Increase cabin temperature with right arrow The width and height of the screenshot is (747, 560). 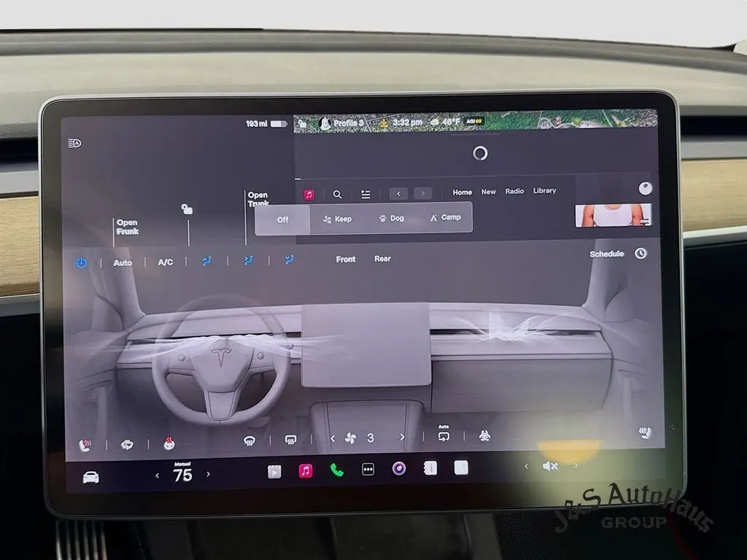click(x=208, y=474)
